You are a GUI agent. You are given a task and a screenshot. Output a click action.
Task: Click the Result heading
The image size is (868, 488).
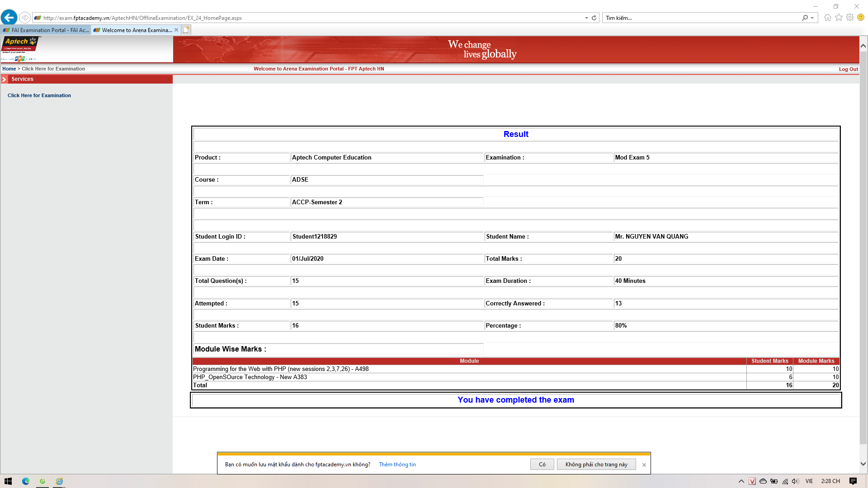[x=516, y=134]
